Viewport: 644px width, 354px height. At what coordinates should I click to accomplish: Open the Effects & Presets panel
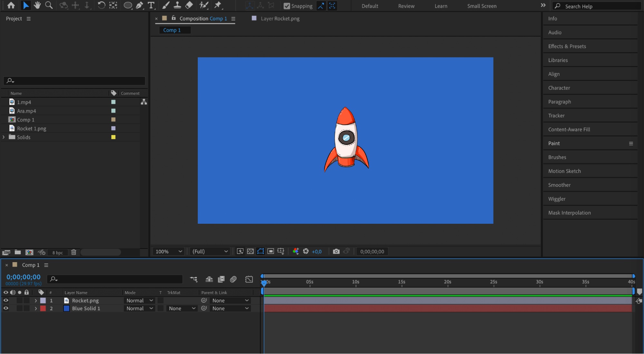pyautogui.click(x=567, y=46)
